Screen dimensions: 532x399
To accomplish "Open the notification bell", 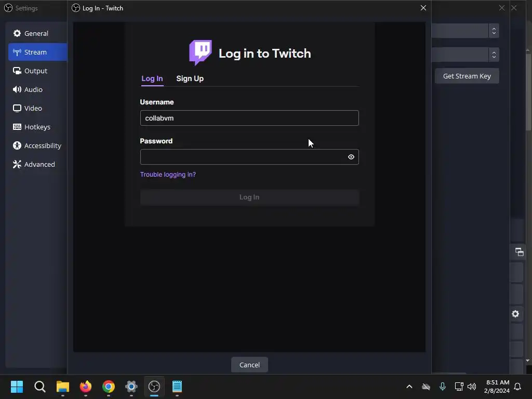I will coord(518,387).
